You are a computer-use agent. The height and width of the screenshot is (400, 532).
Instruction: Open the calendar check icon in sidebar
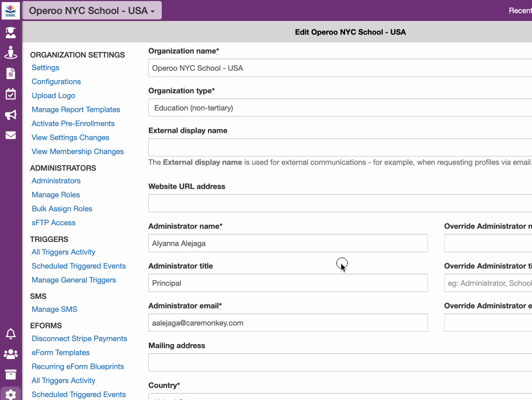[11, 94]
